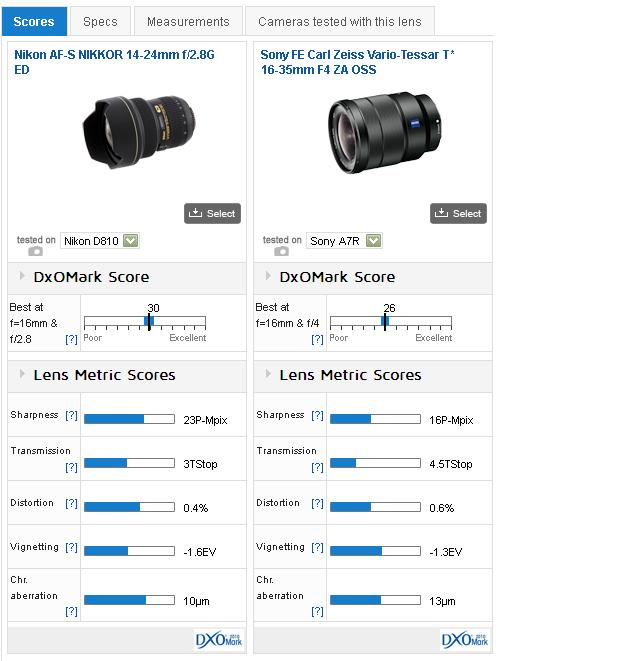The height and width of the screenshot is (661, 640).
Task: Open Chr. aberration help [?] for Sony lens
Action: tap(317, 611)
